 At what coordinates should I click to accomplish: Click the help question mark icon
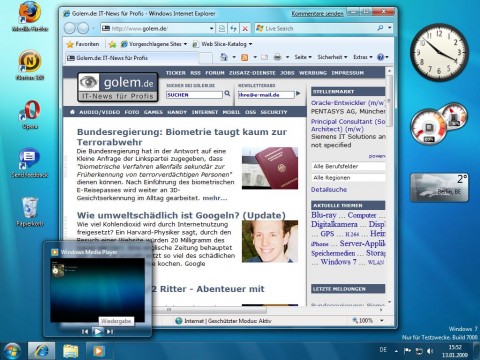[380, 57]
